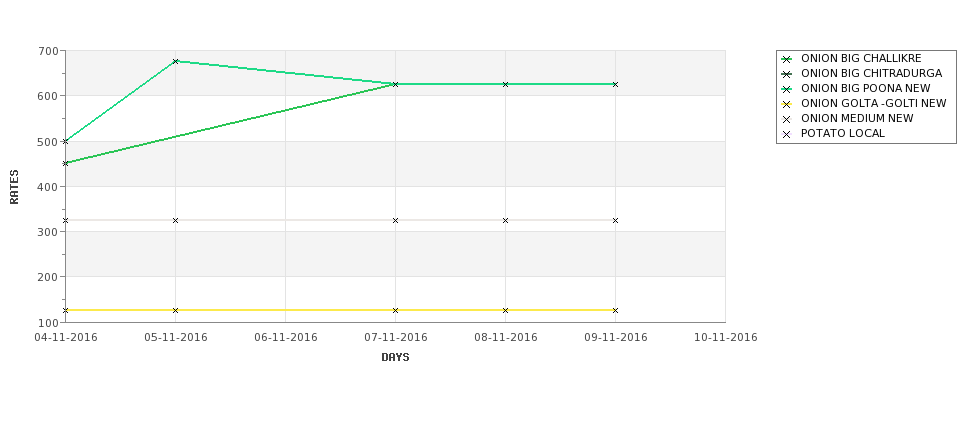Click the POTATO LOCAL legend text
The width and height of the screenshot is (975, 429).
[x=843, y=133]
